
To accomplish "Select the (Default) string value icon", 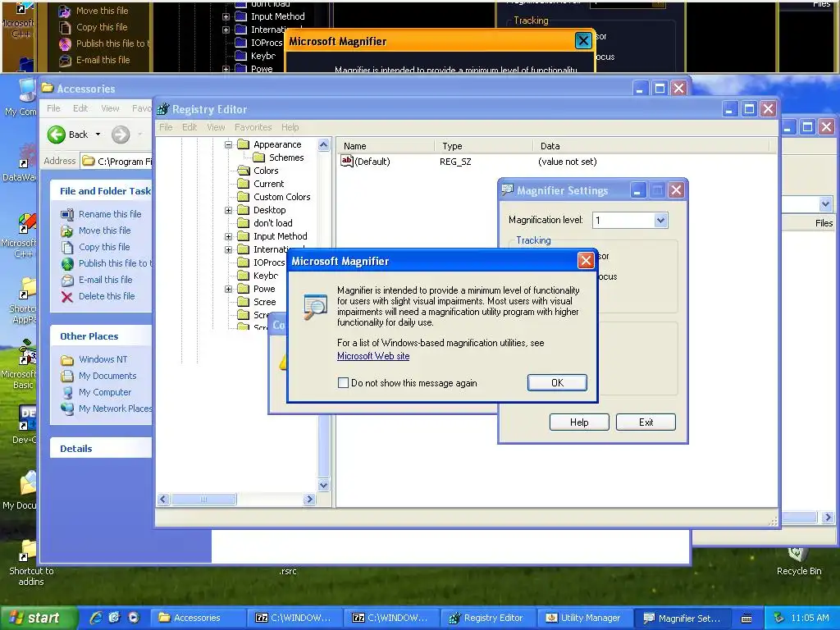I will pyautogui.click(x=347, y=162).
